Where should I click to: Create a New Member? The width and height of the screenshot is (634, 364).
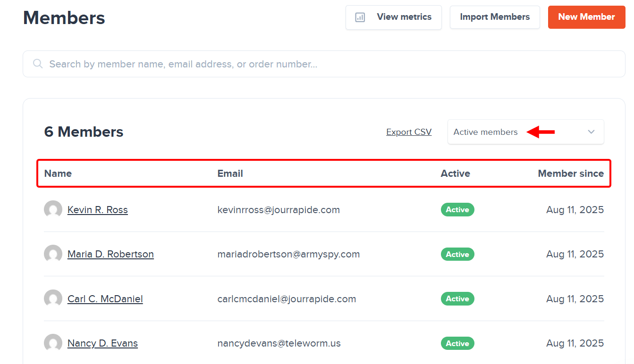pyautogui.click(x=587, y=17)
